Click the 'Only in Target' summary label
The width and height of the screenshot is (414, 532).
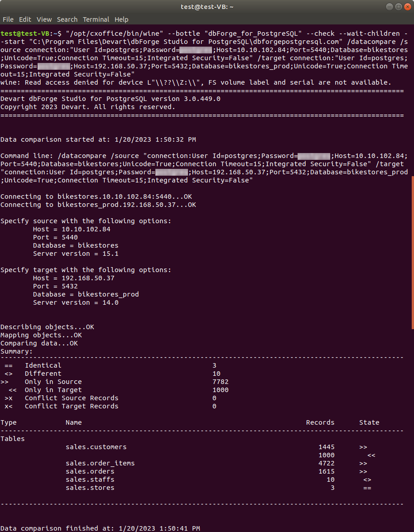53,390
